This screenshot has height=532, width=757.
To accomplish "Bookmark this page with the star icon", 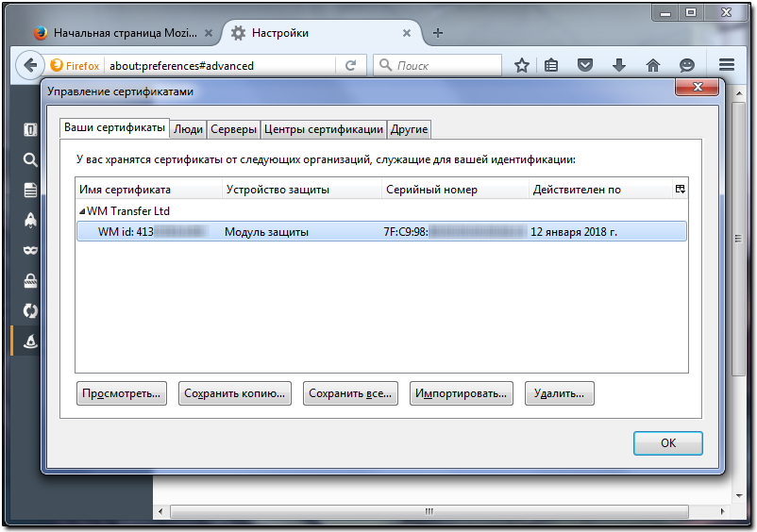I will [x=521, y=65].
